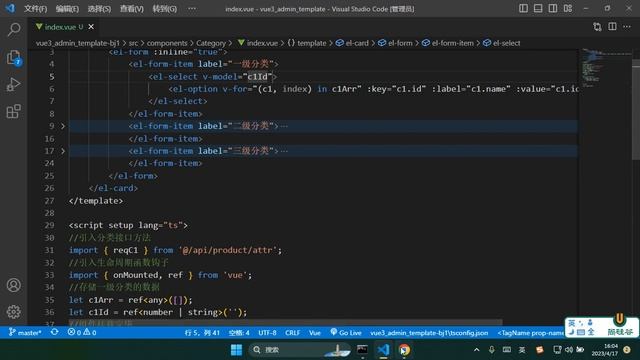Select Vue language mode
The width and height of the screenshot is (640, 360).
[315, 333]
